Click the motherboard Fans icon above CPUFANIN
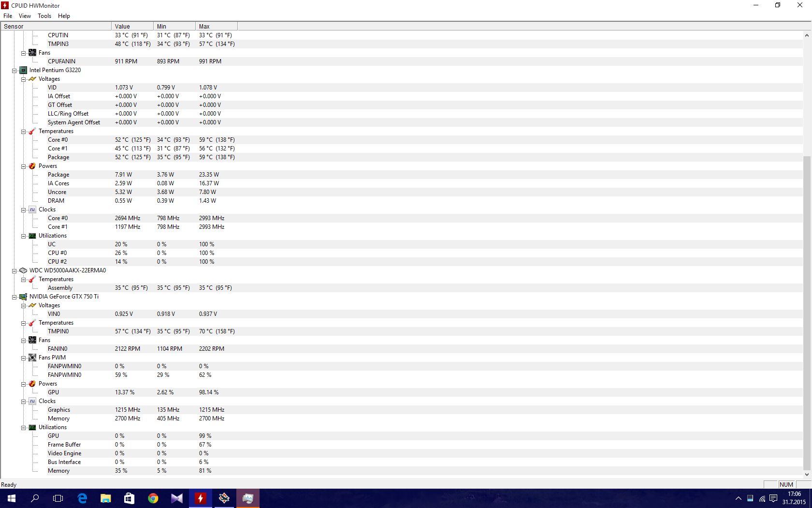Image resolution: width=812 pixels, height=508 pixels. (x=32, y=53)
